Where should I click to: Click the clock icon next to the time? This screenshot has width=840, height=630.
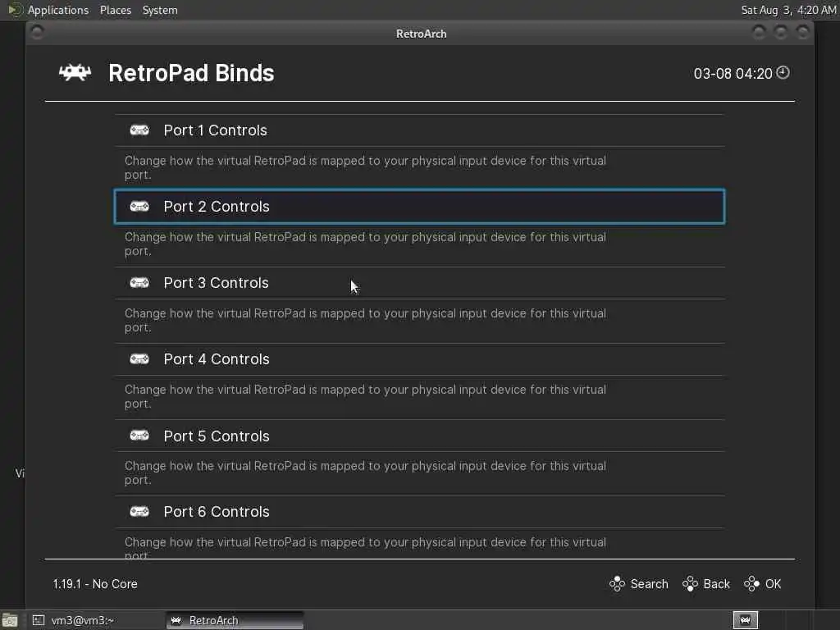coord(783,73)
